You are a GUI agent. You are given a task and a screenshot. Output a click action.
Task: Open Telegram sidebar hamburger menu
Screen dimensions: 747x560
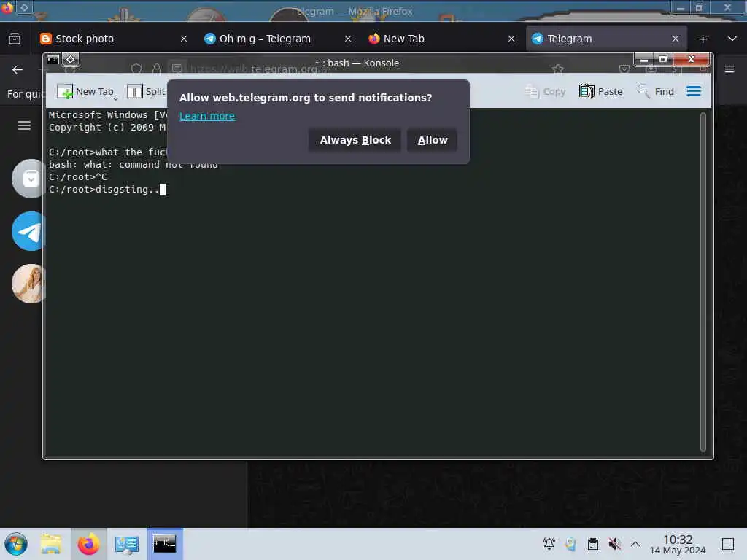tap(24, 125)
